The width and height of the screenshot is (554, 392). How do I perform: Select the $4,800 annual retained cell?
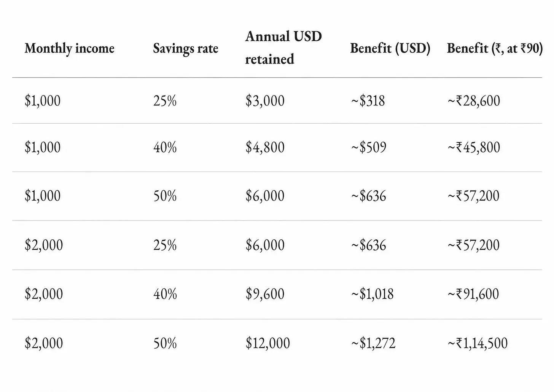(265, 148)
